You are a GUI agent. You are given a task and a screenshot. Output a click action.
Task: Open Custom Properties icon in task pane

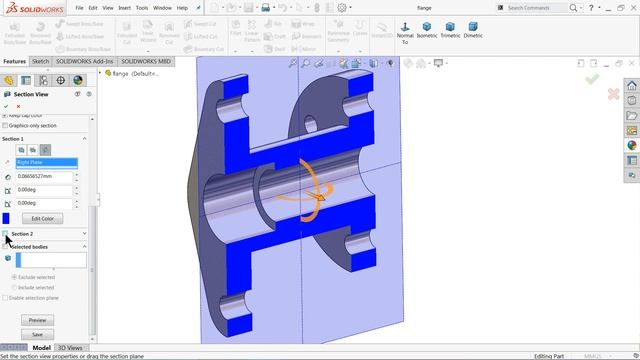[632, 160]
